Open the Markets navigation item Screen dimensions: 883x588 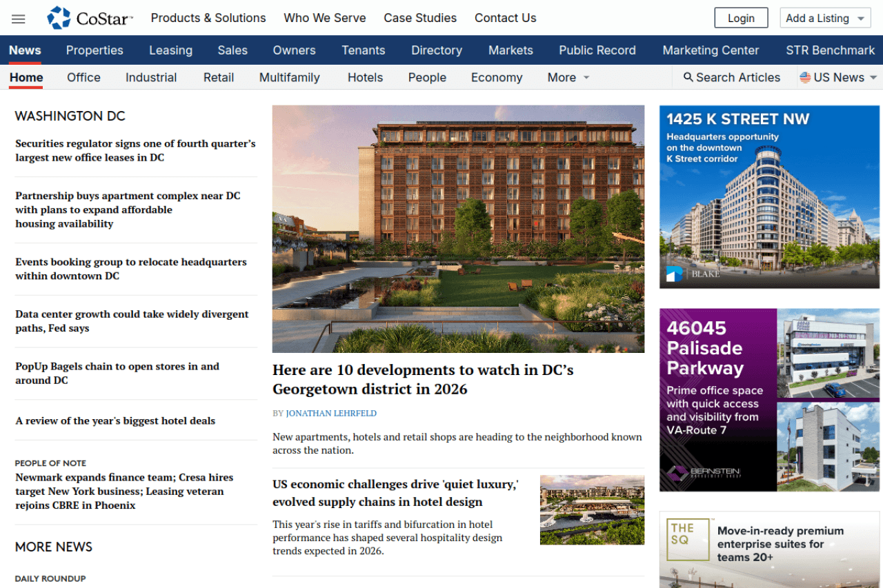(x=510, y=50)
